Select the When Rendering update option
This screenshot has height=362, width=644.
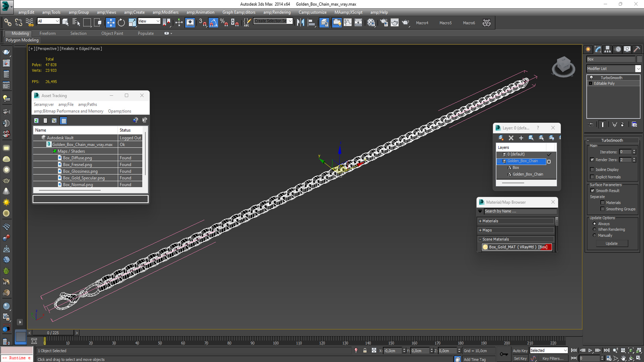pos(594,230)
